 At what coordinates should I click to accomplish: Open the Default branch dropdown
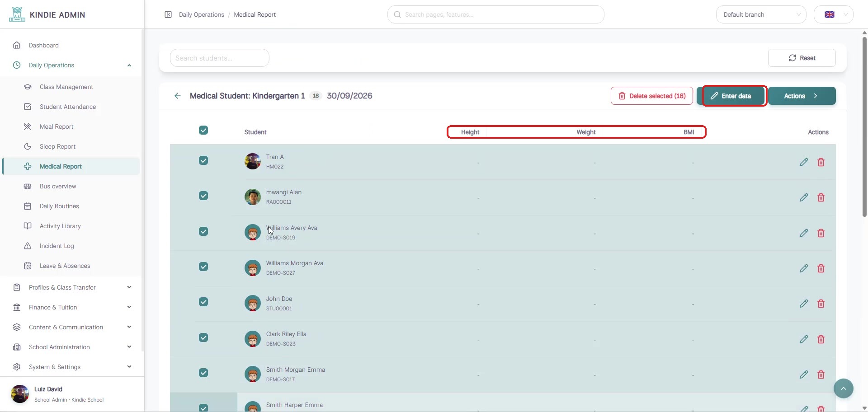[x=761, y=14]
